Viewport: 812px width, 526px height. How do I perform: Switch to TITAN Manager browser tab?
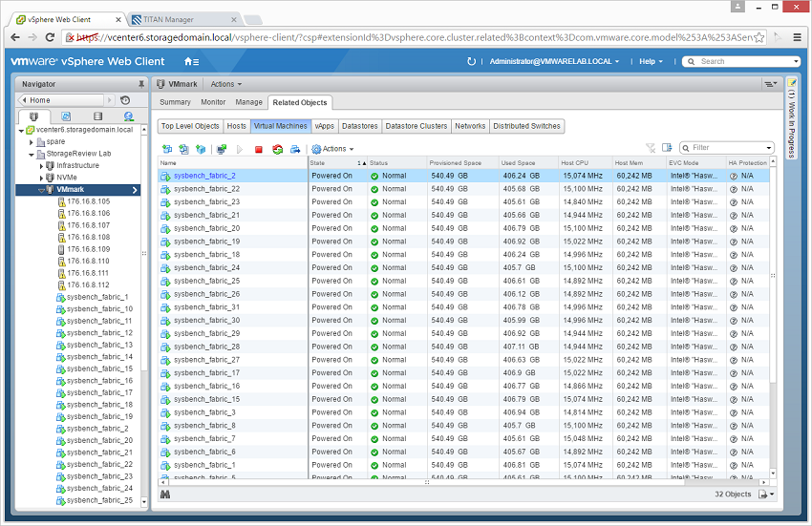(182, 19)
